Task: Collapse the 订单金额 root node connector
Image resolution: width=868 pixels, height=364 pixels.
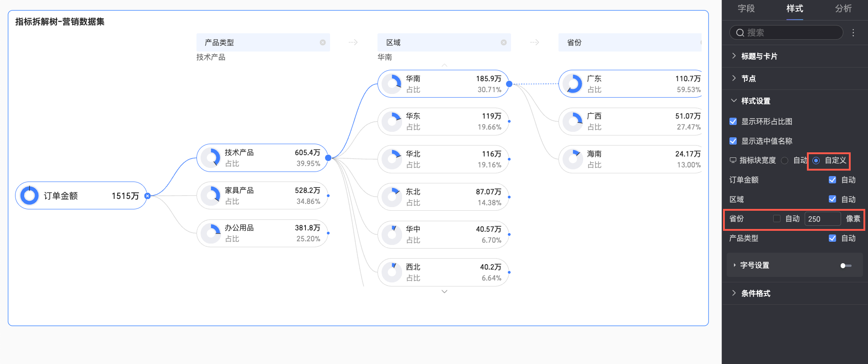Action: (147, 196)
